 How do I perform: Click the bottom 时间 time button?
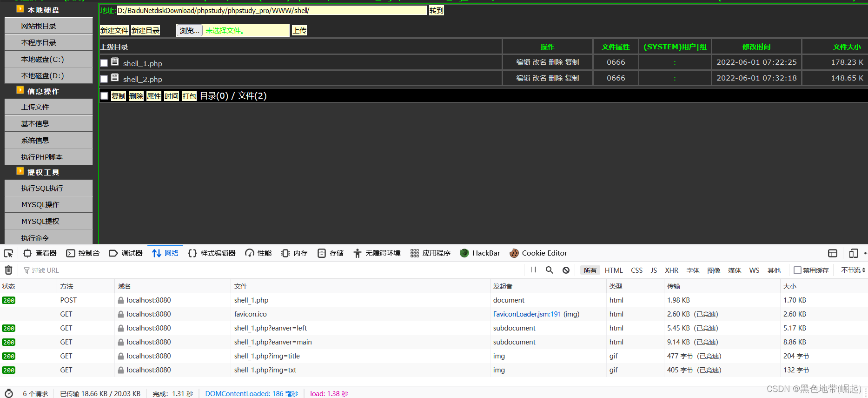(x=171, y=96)
